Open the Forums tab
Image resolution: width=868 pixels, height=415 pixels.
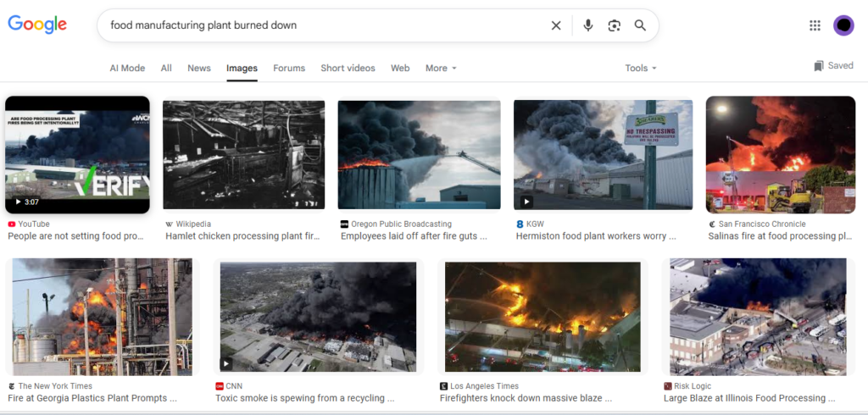point(289,69)
